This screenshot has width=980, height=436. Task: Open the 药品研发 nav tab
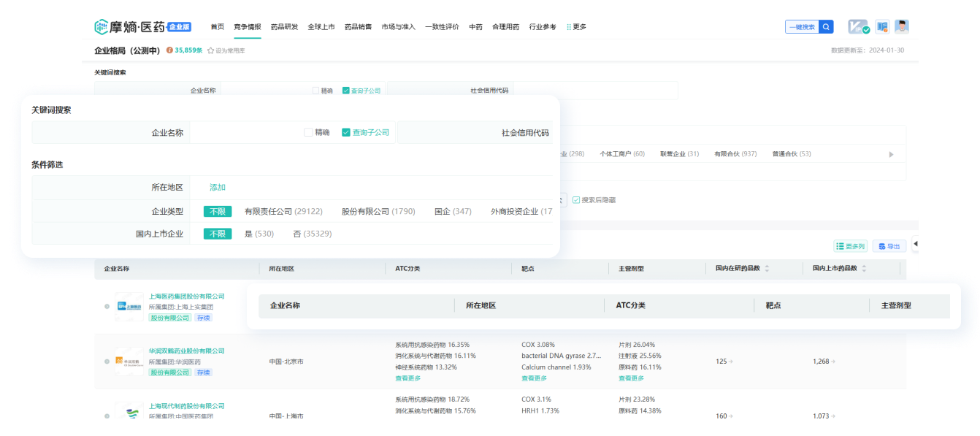tap(284, 27)
